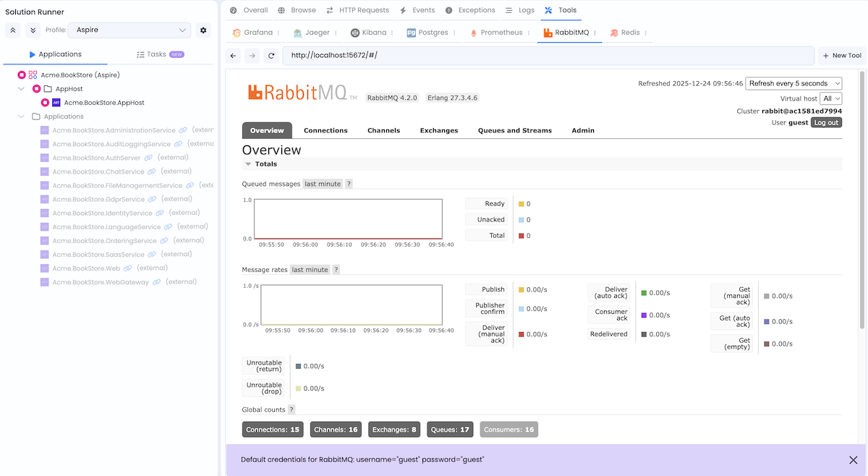Screen dimensions: 868x476
Task: Open the Queues: 17 global count
Action: (450, 429)
